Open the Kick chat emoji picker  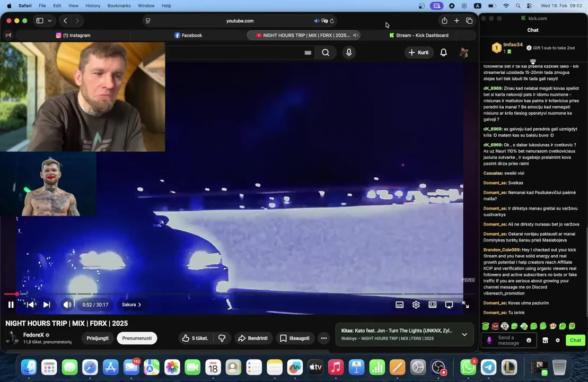[529, 340]
